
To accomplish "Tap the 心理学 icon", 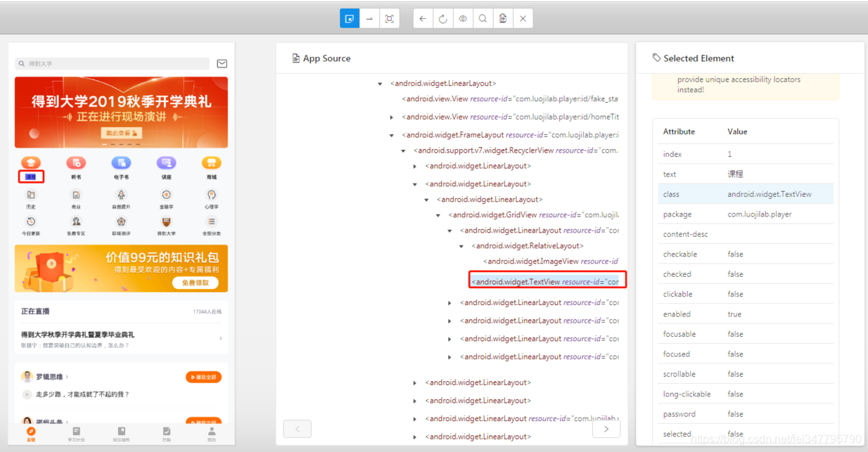I will 212,195.
